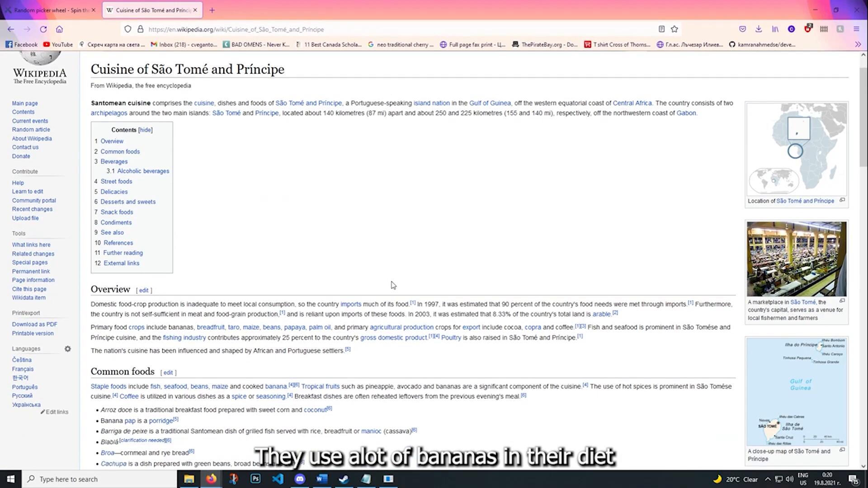Open the Firefox hamburger menu
This screenshot has width=868, height=488.
pos(856,29)
